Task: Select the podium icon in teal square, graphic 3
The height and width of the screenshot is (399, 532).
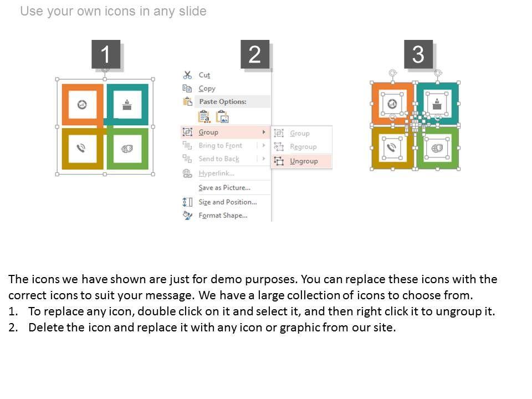Action: (437, 104)
